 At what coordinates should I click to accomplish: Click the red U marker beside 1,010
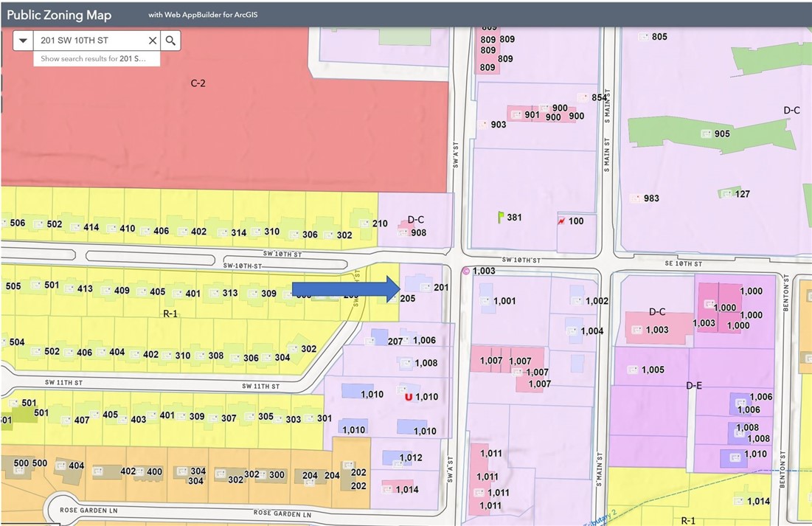pyautogui.click(x=409, y=397)
